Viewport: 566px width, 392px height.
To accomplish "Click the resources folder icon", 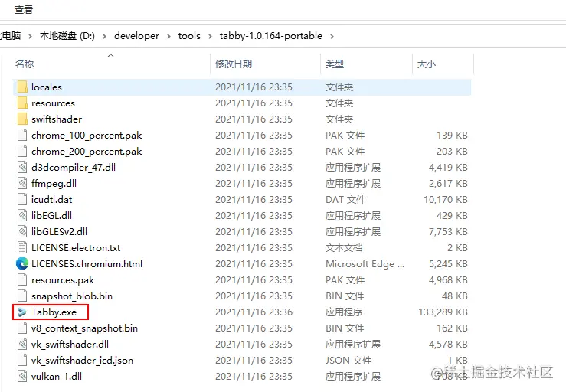I will pos(22,103).
